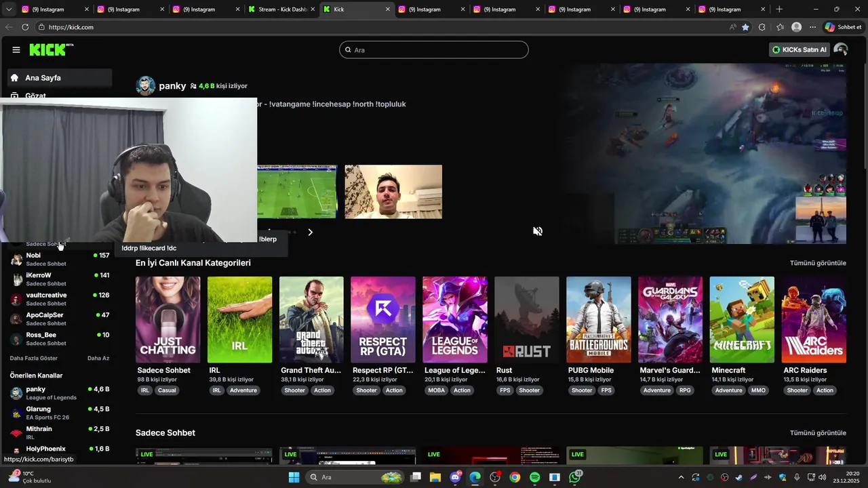Open the Grand Theft Auto category card
The height and width of the screenshot is (488, 868).
click(311, 319)
